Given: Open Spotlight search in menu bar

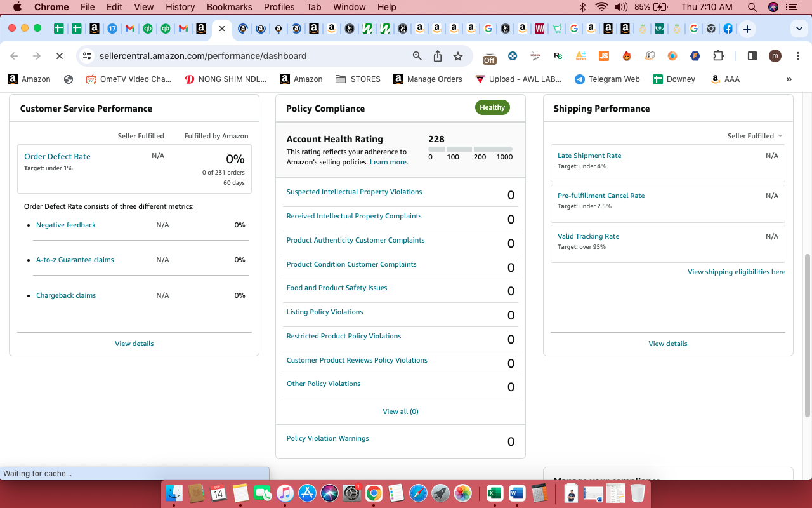Looking at the screenshot, I should (752, 7).
